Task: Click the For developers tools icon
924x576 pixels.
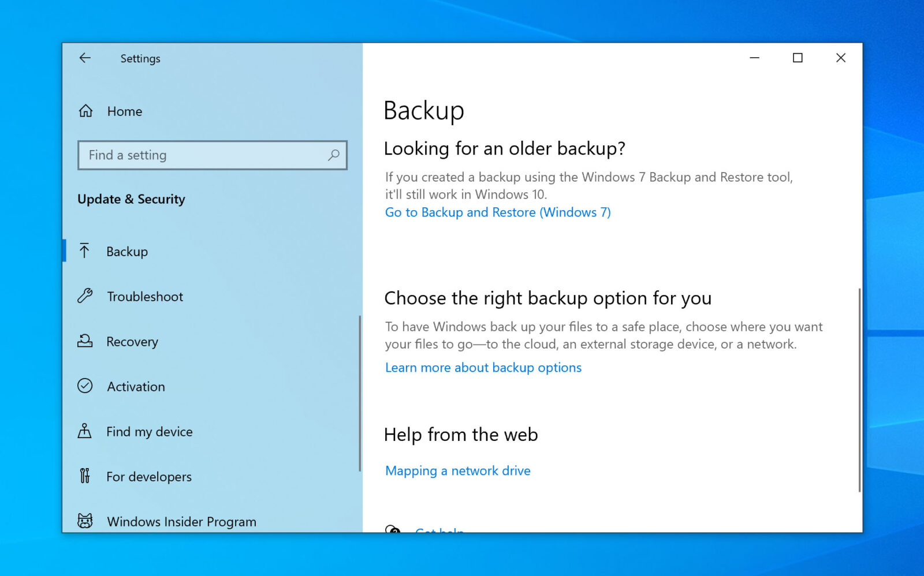Action: pyautogui.click(x=85, y=476)
